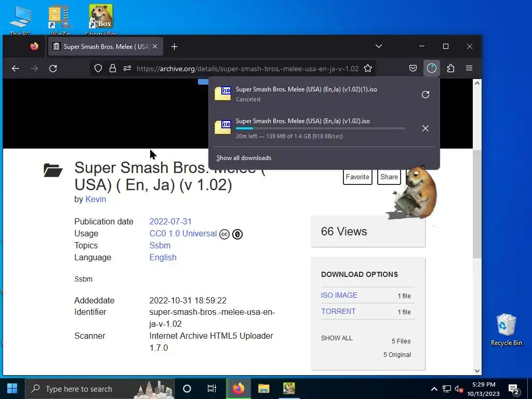Select Recycle Bin desktop icon
Screen dimensions: 532x399
pos(506,330)
